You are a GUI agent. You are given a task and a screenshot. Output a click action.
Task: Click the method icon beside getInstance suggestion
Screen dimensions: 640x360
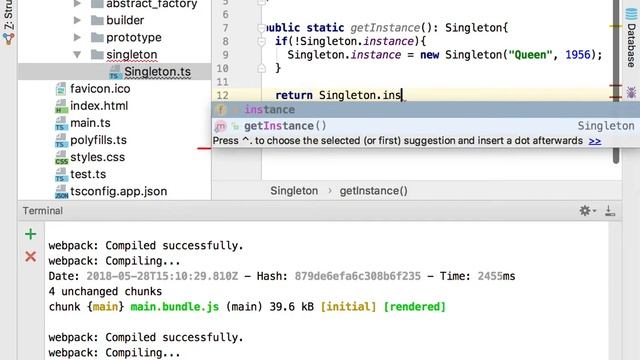[x=220, y=127]
